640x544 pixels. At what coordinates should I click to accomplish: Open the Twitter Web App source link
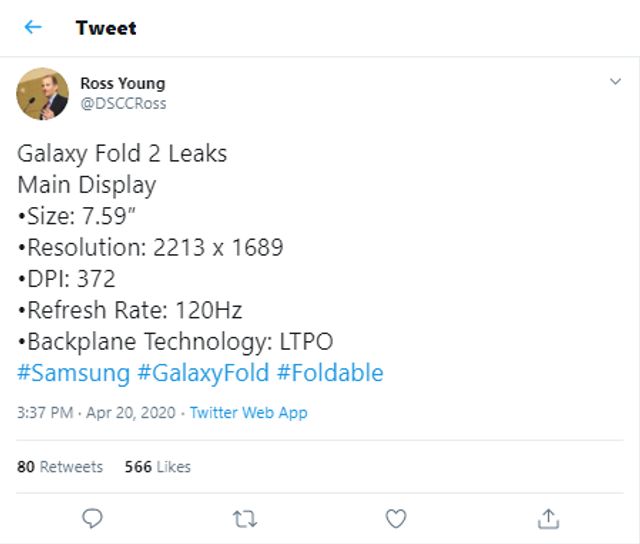[248, 412]
